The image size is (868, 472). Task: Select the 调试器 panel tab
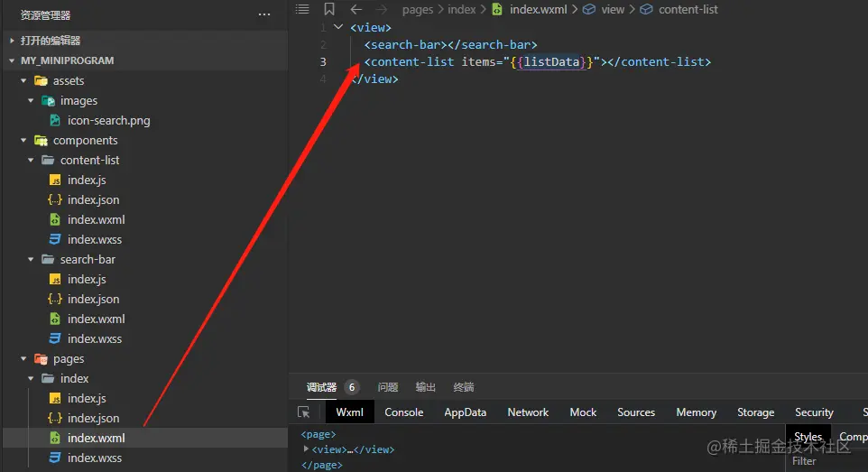(321, 387)
